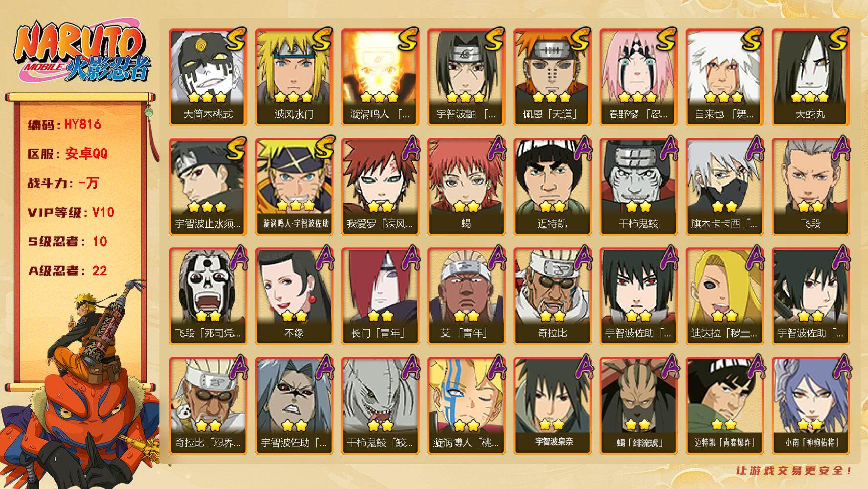Open the 波风水门 character card

[x=294, y=77]
